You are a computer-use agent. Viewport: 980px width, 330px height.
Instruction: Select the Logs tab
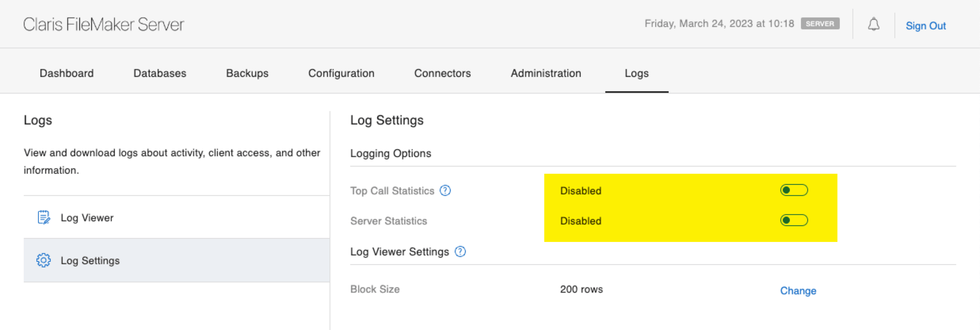pyautogui.click(x=636, y=73)
